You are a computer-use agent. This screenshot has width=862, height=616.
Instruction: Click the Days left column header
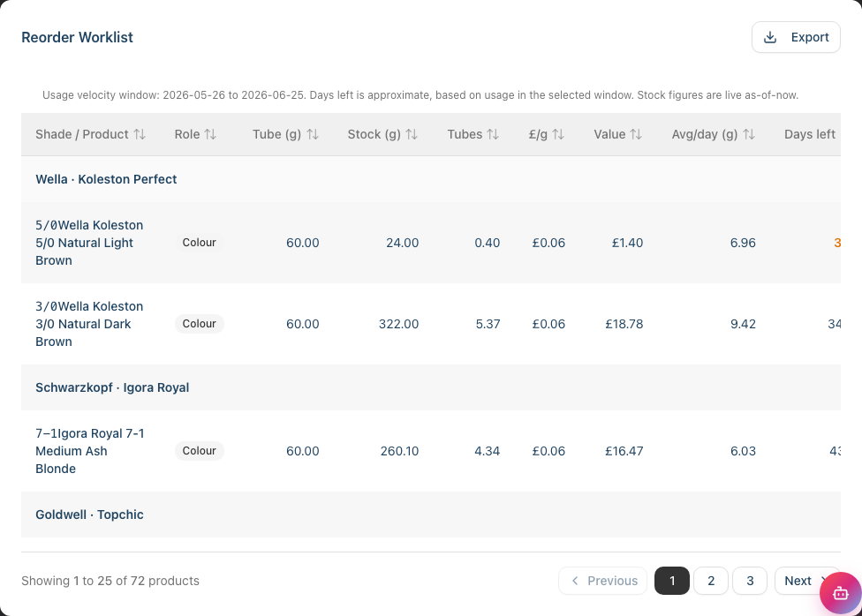tap(810, 135)
